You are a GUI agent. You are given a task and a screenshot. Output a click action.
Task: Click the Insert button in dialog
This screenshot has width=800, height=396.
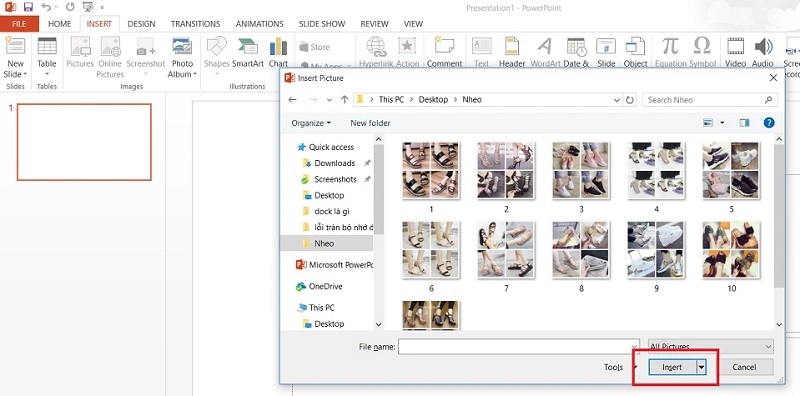pos(672,367)
